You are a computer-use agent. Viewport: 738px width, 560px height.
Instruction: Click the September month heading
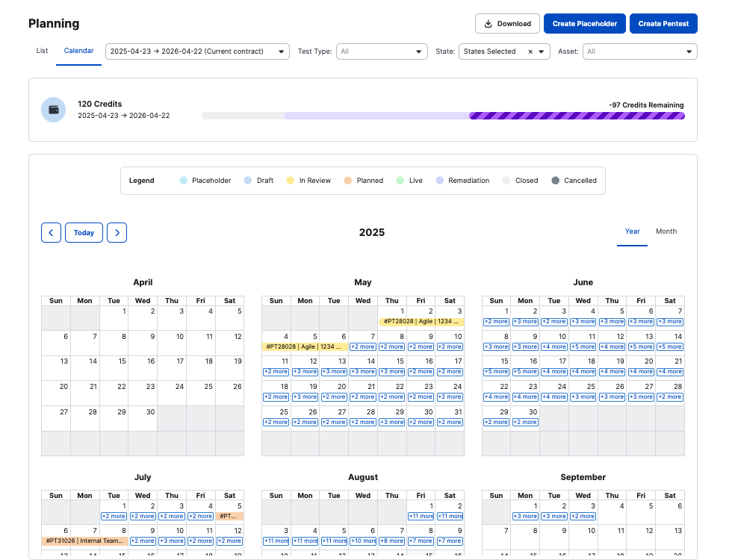tap(583, 477)
